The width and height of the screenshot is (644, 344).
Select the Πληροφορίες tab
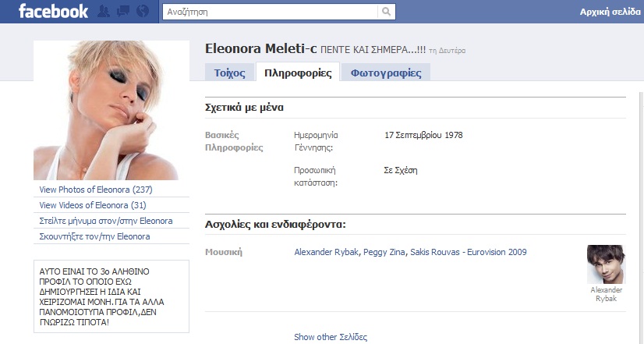(x=298, y=73)
